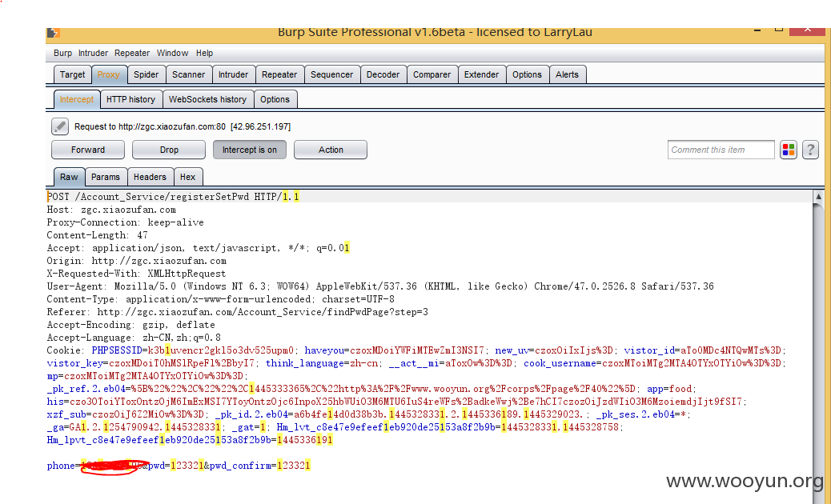This screenshot has height=504, width=831.
Task: Click the pwd_confirm=123321 body parameter
Action: 260,466
